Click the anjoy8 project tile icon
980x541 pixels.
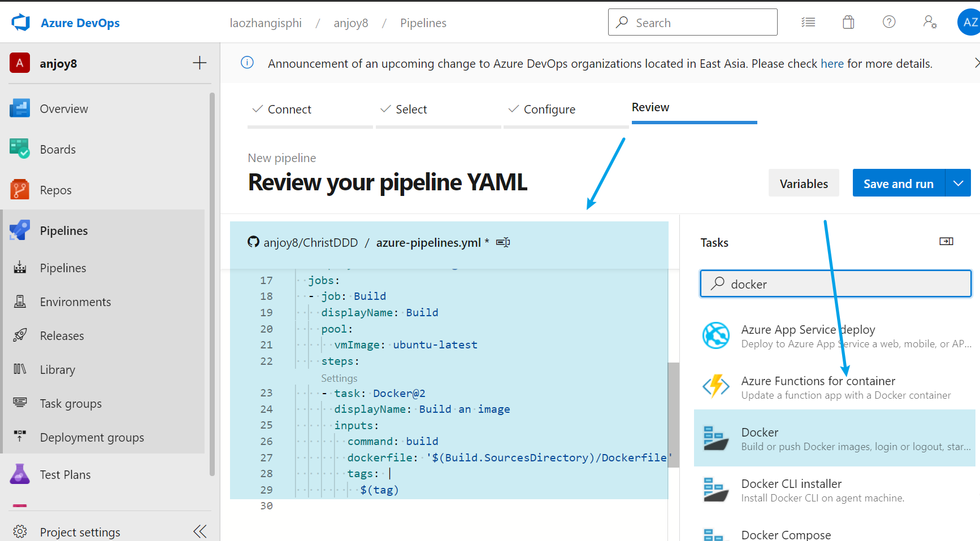click(20, 63)
